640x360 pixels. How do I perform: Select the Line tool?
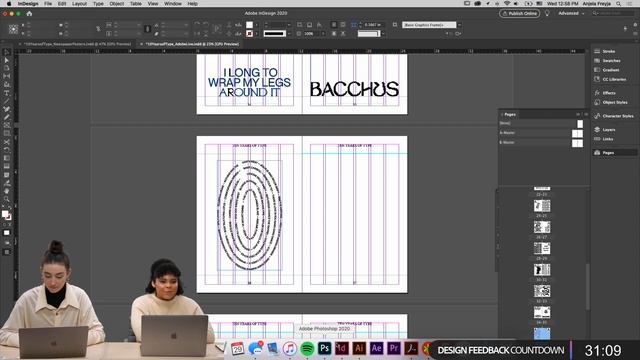7,101
